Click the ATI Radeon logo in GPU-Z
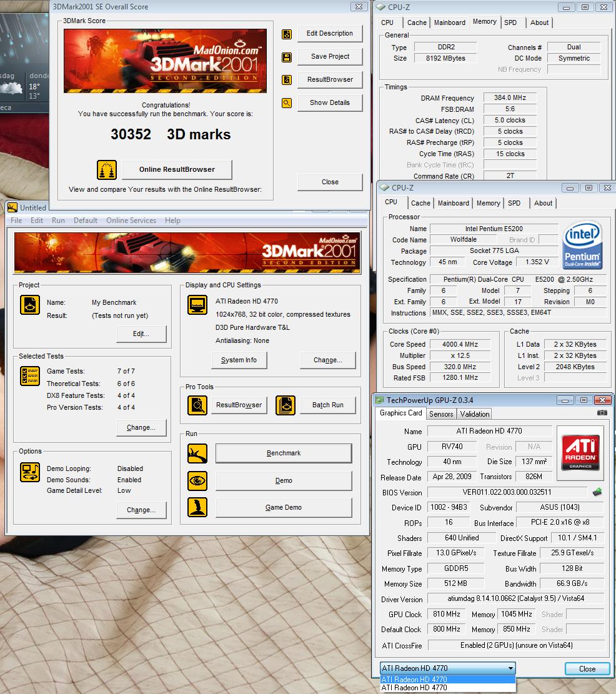The height and width of the screenshot is (694, 616). point(580,453)
